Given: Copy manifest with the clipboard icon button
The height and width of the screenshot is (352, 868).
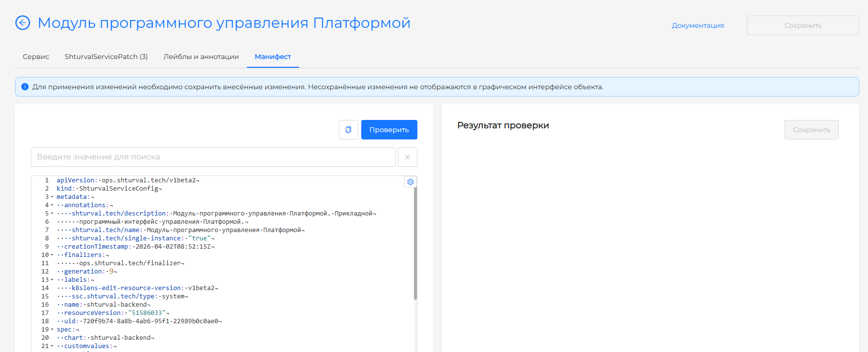Looking at the screenshot, I should 349,130.
